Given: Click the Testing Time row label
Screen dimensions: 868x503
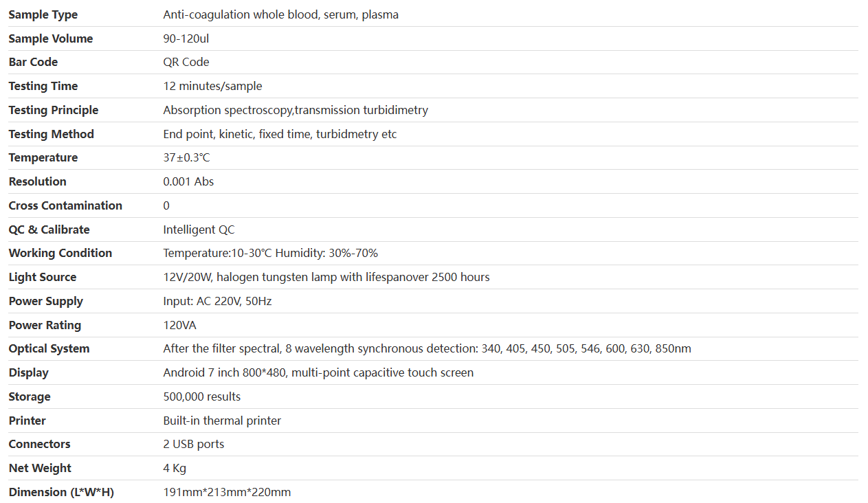Looking at the screenshot, I should click(x=43, y=86).
